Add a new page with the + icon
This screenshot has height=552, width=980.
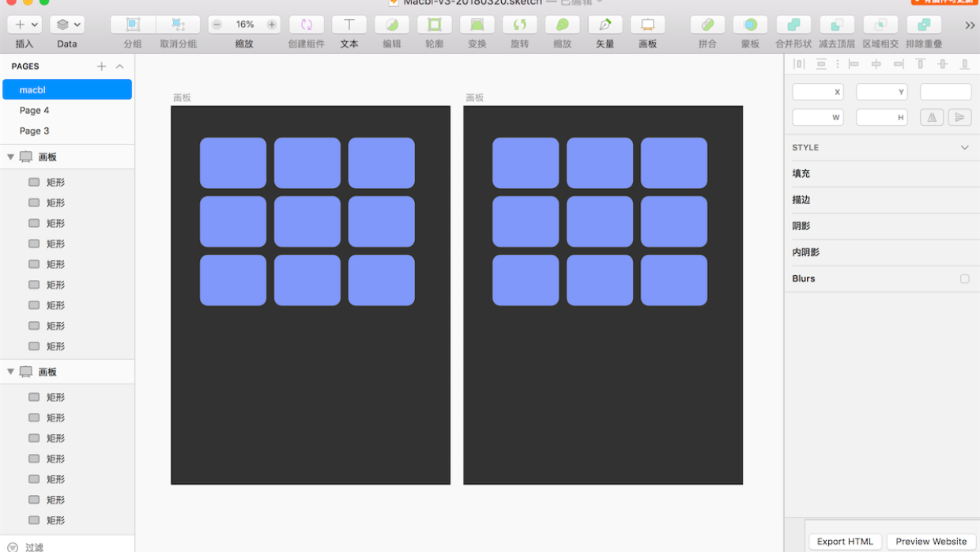101,66
